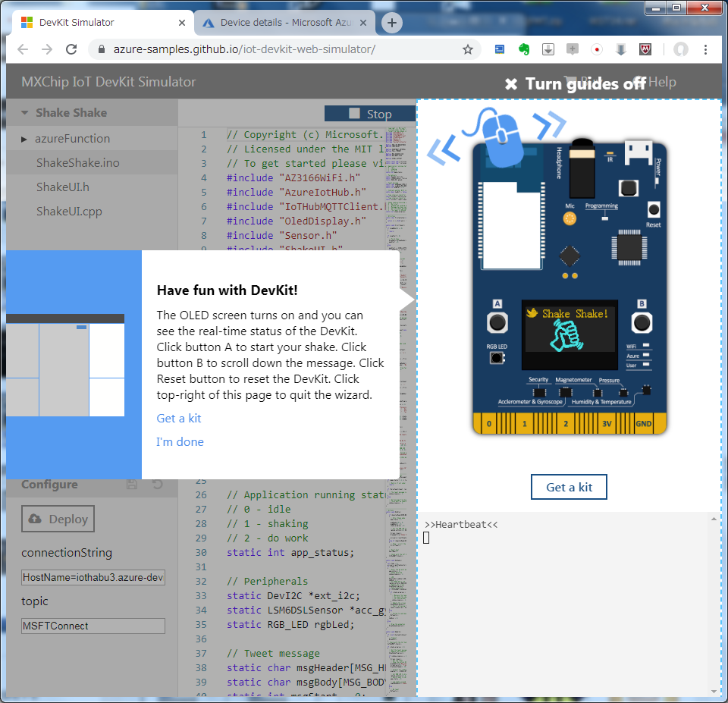Click the Mic icon on the board
This screenshot has width=728, height=703.
[x=570, y=218]
